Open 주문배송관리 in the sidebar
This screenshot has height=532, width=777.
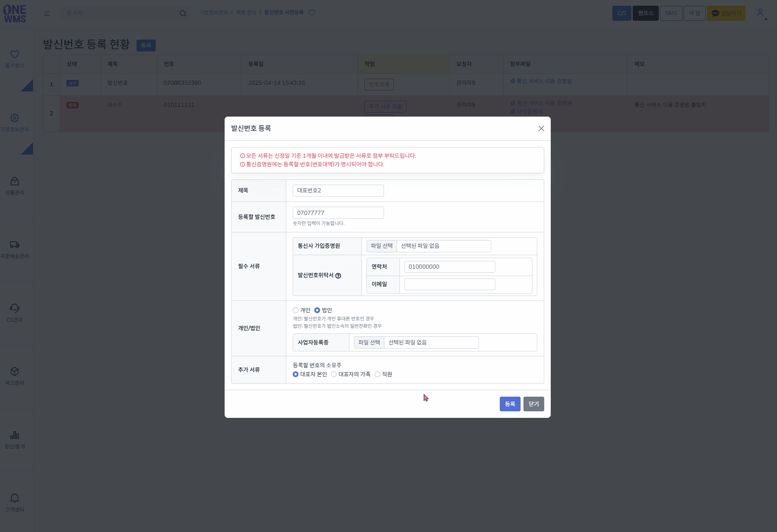pyautogui.click(x=15, y=250)
